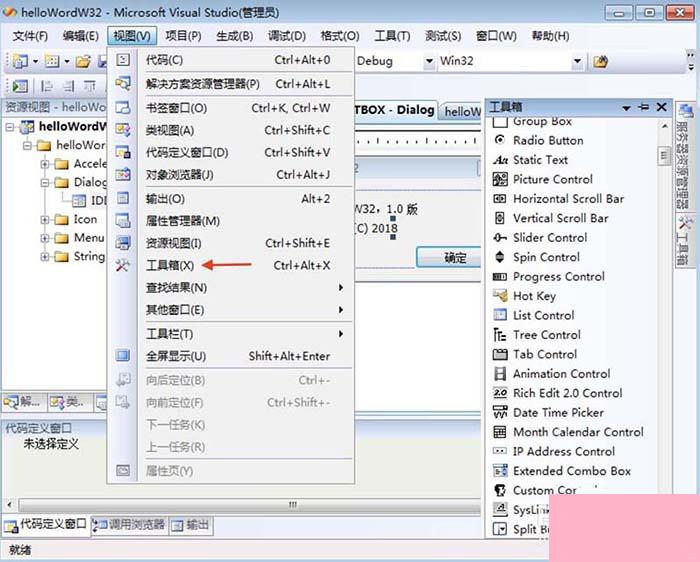Expand the Menu folder node
Viewport: 700px width, 562px height.
45,238
